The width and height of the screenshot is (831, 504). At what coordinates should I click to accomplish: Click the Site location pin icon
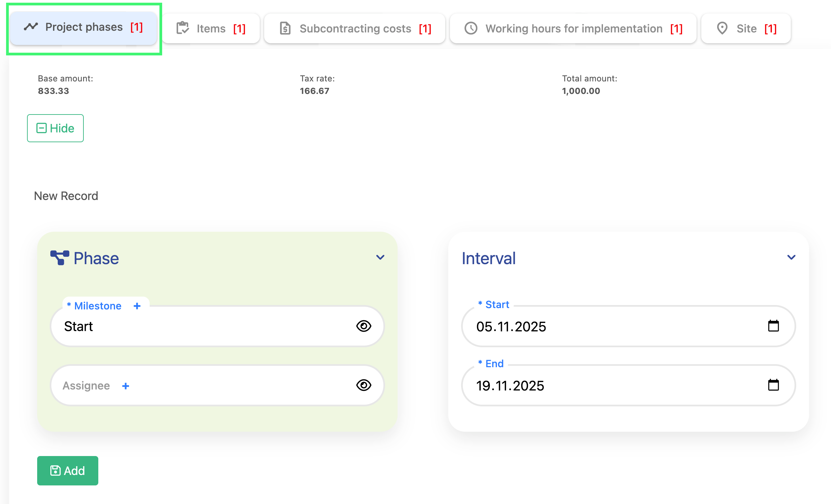click(x=723, y=28)
